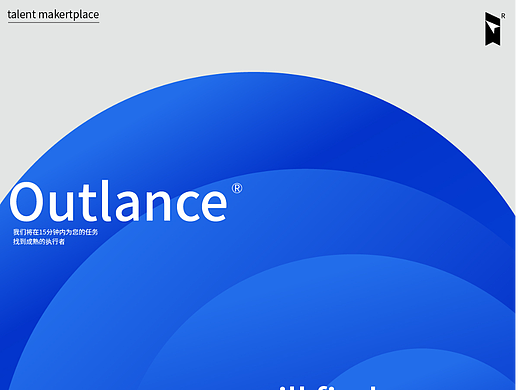The image size is (520, 390).
Task: Click the black bookmark logo icon
Action: pyautogui.click(x=493, y=29)
